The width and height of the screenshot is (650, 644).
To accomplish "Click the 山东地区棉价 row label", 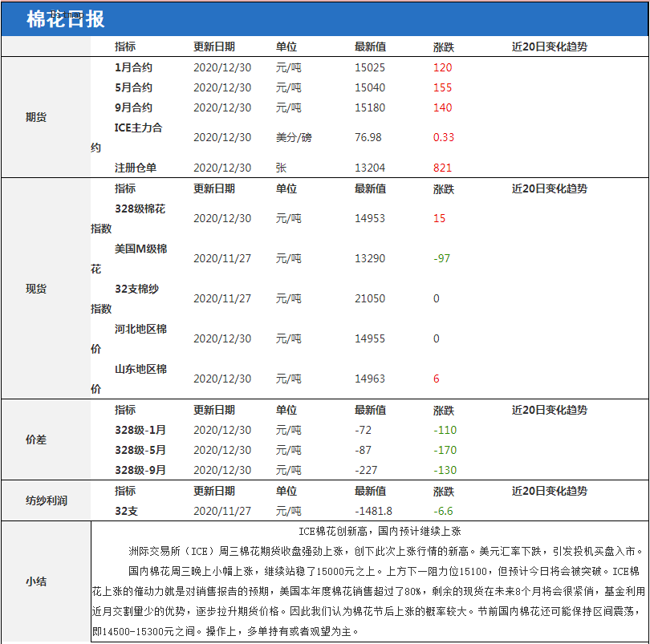I will coord(129,379).
